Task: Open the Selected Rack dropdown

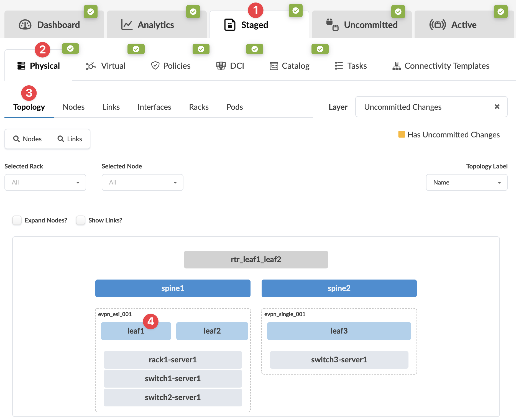Action: [45, 182]
